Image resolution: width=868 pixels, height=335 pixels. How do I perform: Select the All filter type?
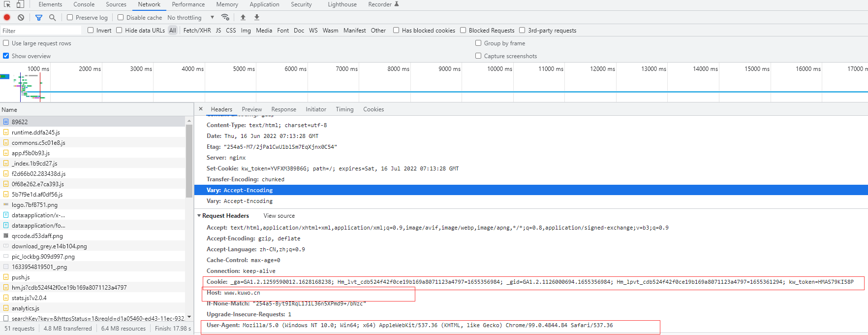click(173, 31)
